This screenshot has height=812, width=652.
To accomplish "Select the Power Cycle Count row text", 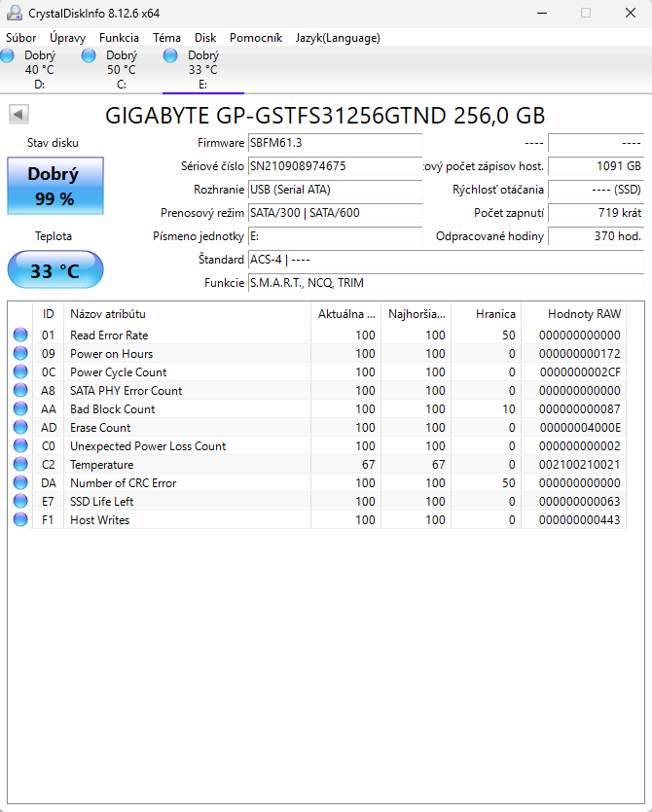I will pyautogui.click(x=119, y=372).
